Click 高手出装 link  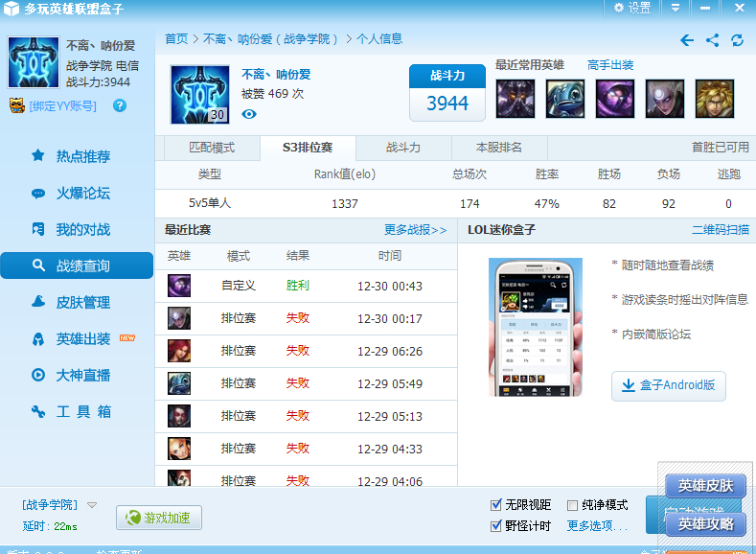click(610, 65)
